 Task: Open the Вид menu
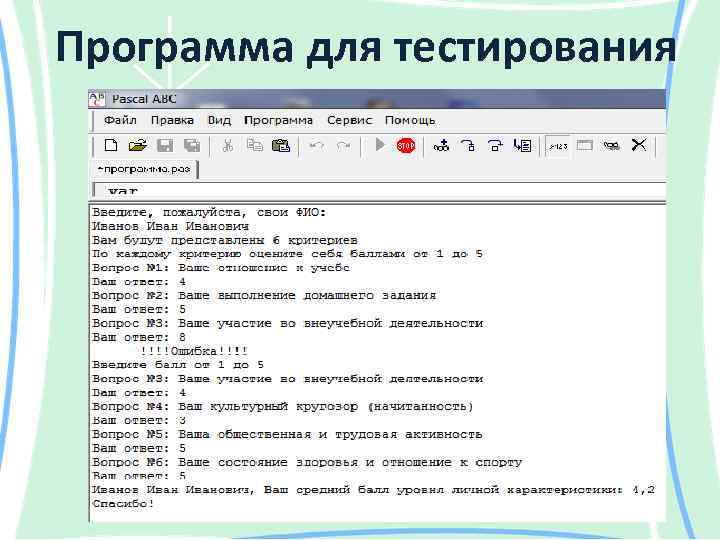(219, 120)
